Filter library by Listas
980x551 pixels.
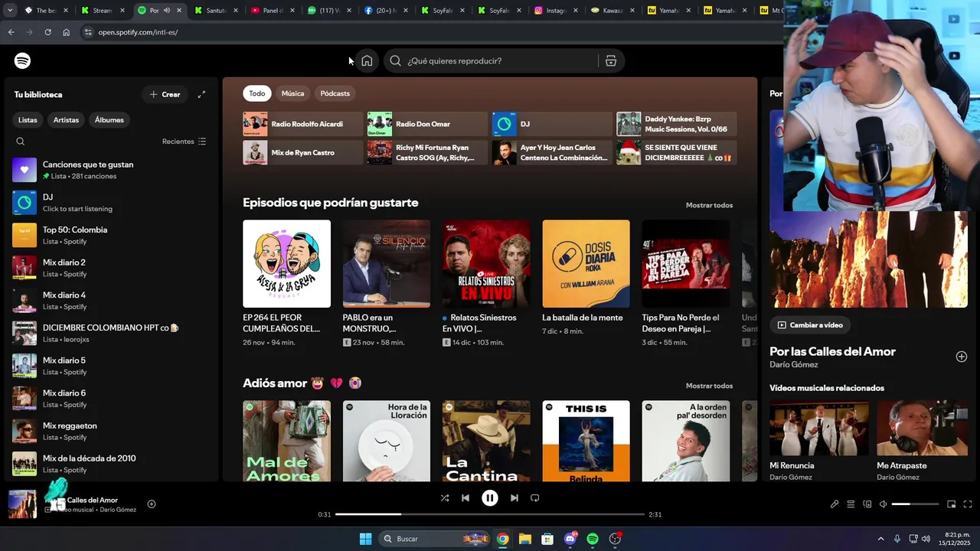(28, 120)
